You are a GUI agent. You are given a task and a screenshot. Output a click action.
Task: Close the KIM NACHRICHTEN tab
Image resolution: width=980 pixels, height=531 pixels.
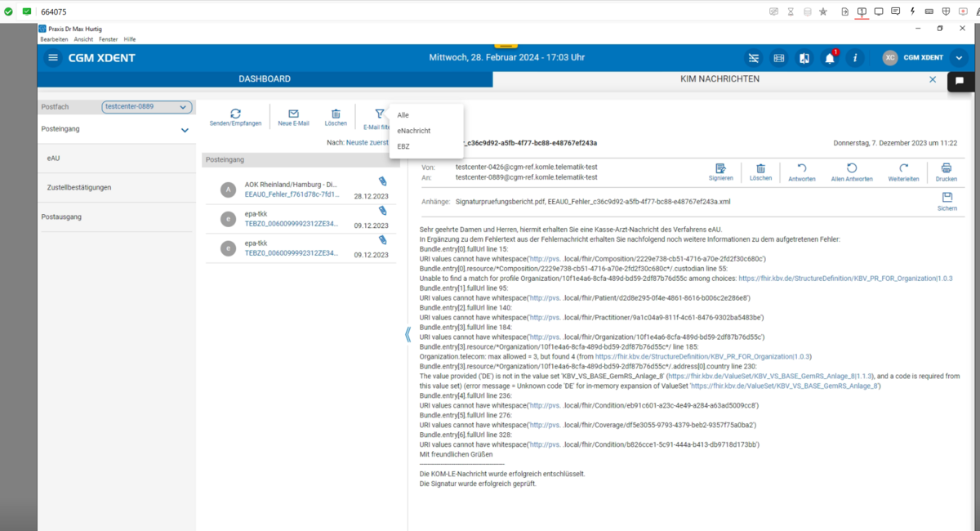pyautogui.click(x=933, y=79)
